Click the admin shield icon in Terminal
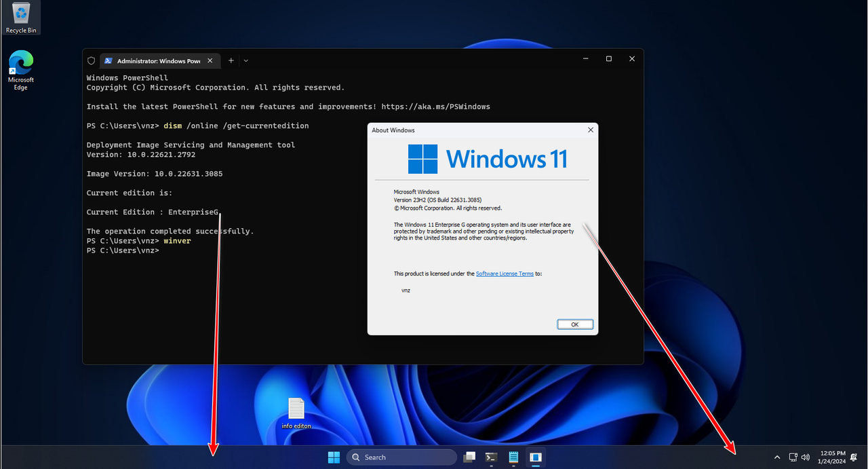The width and height of the screenshot is (868, 469). click(x=92, y=60)
